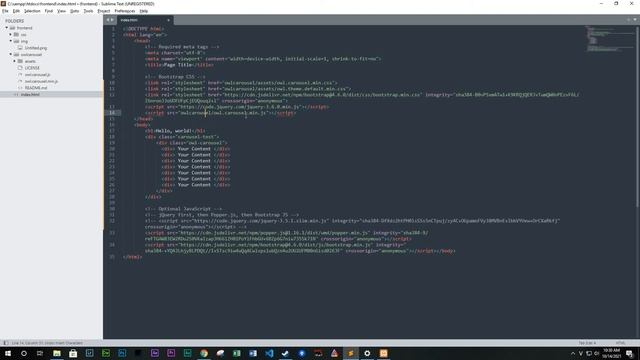Click the minimap code preview
The width and height of the screenshot is (640, 360).
point(610,39)
